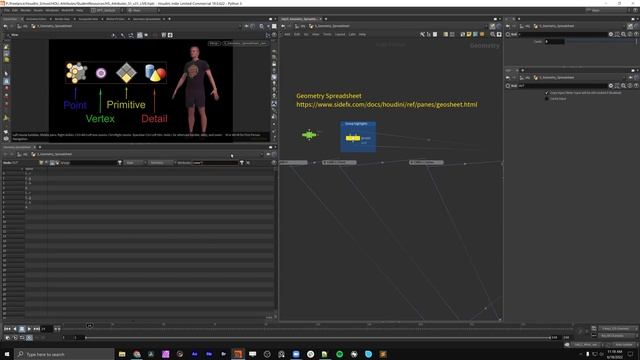Open the Windows Start menu
Screen dimensions: 640x360
[x=7, y=354]
